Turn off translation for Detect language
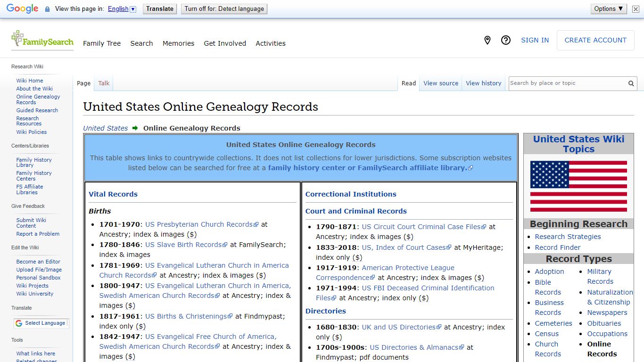This screenshot has height=362, width=644. [x=224, y=9]
